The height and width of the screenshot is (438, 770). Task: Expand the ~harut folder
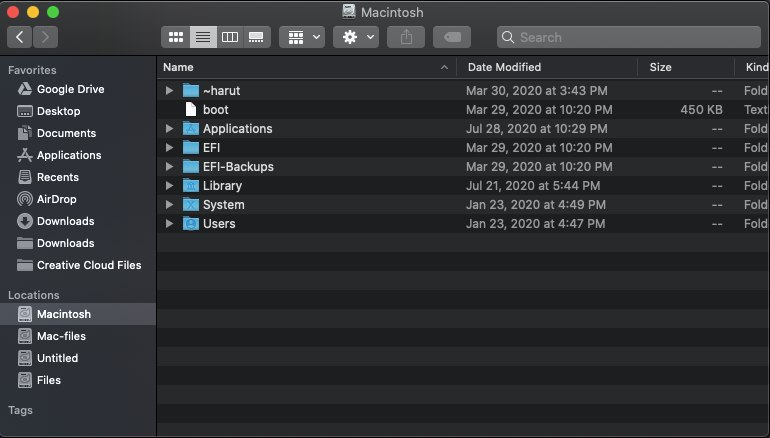point(169,91)
